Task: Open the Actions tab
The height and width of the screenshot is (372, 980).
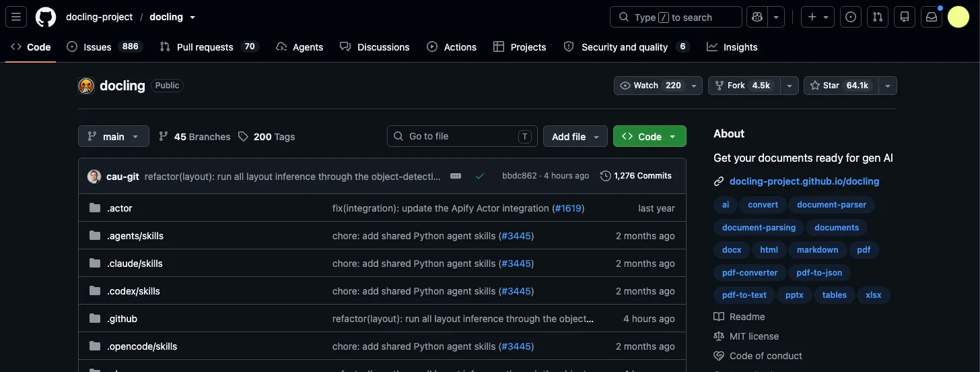Action: tap(452, 47)
